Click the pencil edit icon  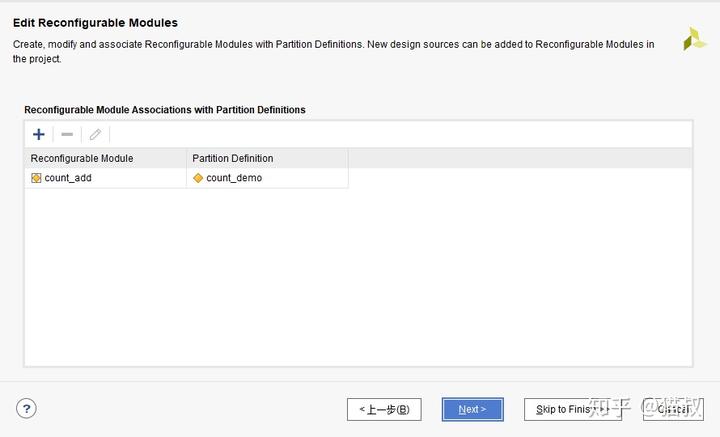(x=95, y=134)
